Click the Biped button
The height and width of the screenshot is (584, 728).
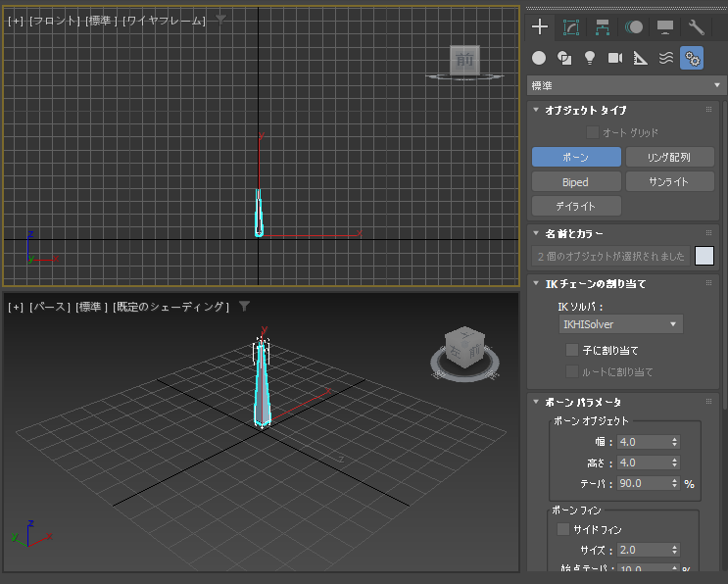(576, 181)
